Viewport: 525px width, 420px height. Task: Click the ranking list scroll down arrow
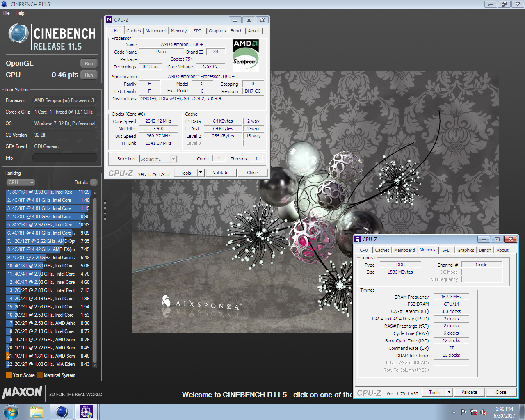tap(95, 365)
